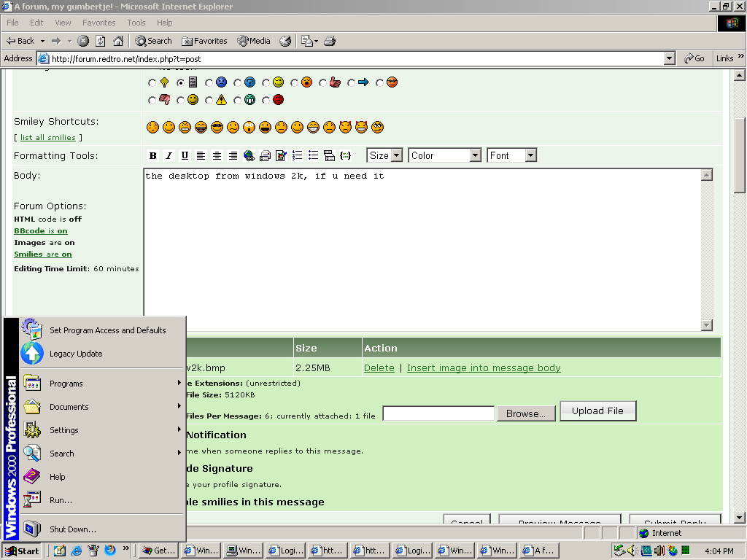
Task: Click the Delete link for the attachment
Action: 379,368
